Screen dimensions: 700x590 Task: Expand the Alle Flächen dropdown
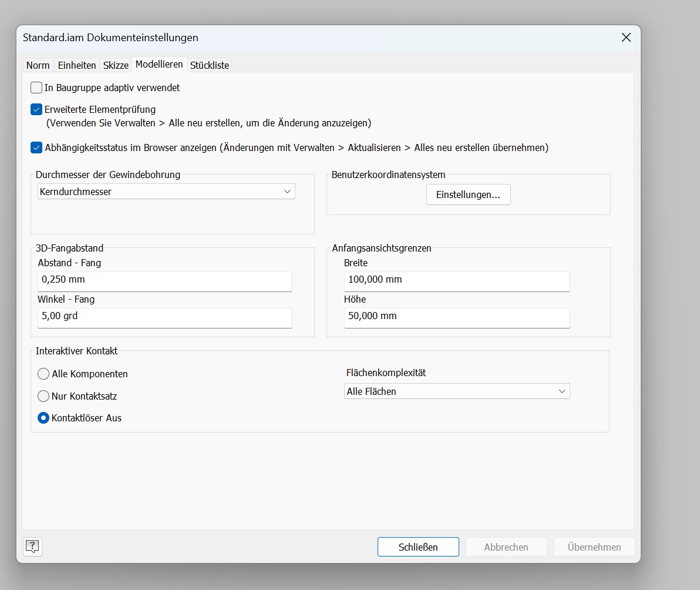coord(457,391)
